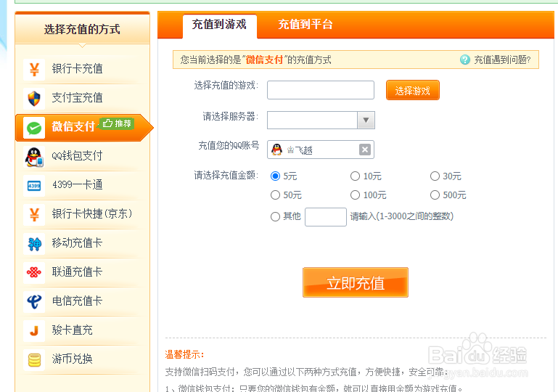558x392 pixels.
Task: Click the help question mark icon
Action: 465,60
